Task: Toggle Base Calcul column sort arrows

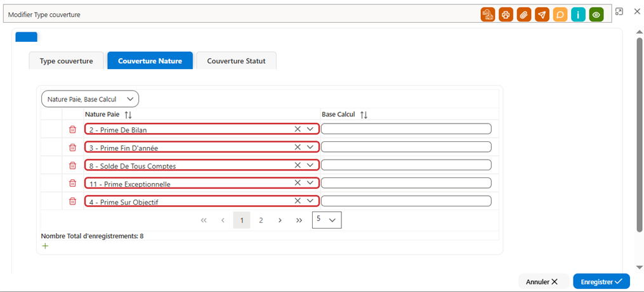Action: (364, 115)
